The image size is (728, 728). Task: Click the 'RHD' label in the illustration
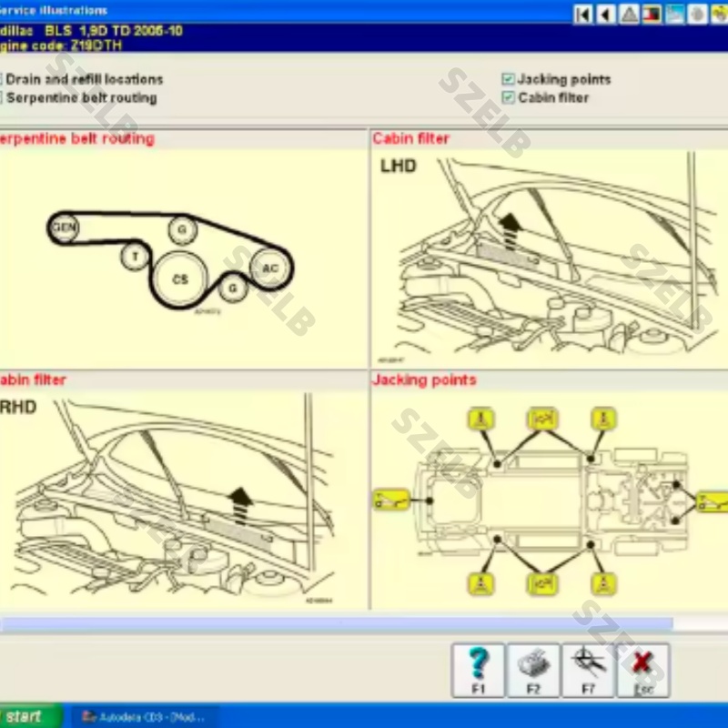click(x=17, y=407)
